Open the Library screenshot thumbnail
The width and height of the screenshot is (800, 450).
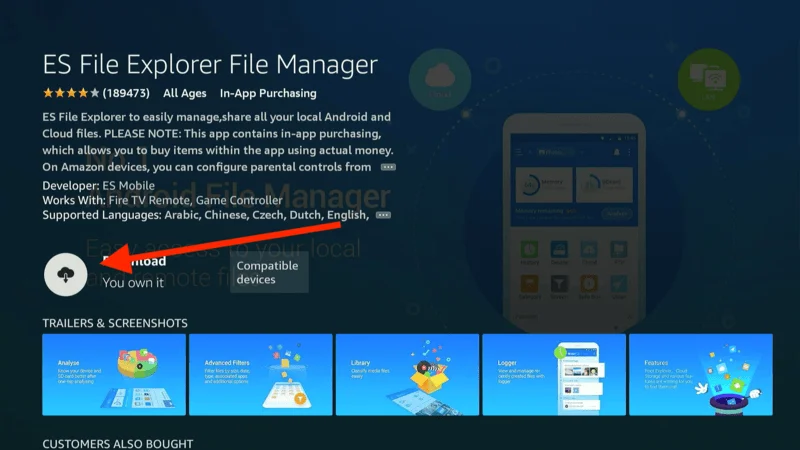pyautogui.click(x=407, y=374)
